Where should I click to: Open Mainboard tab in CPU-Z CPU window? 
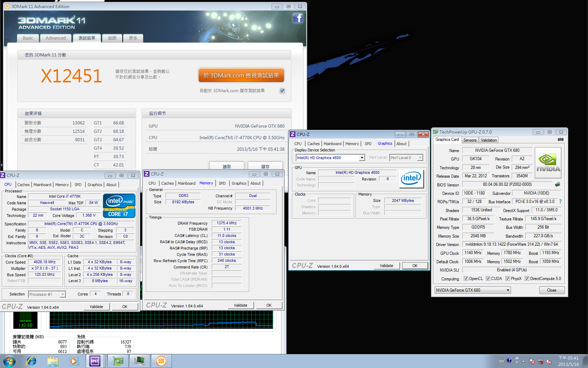pos(42,185)
